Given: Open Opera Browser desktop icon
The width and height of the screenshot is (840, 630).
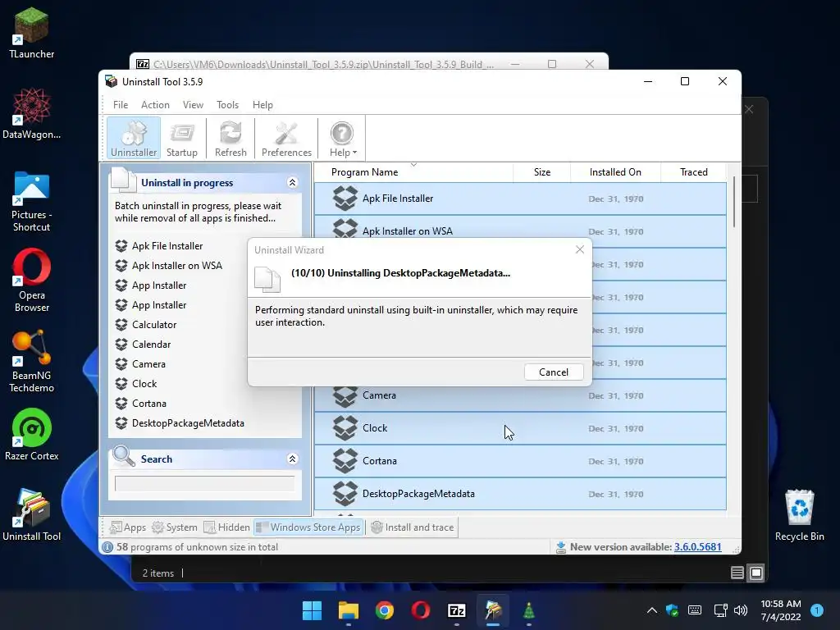Looking at the screenshot, I should (x=32, y=281).
